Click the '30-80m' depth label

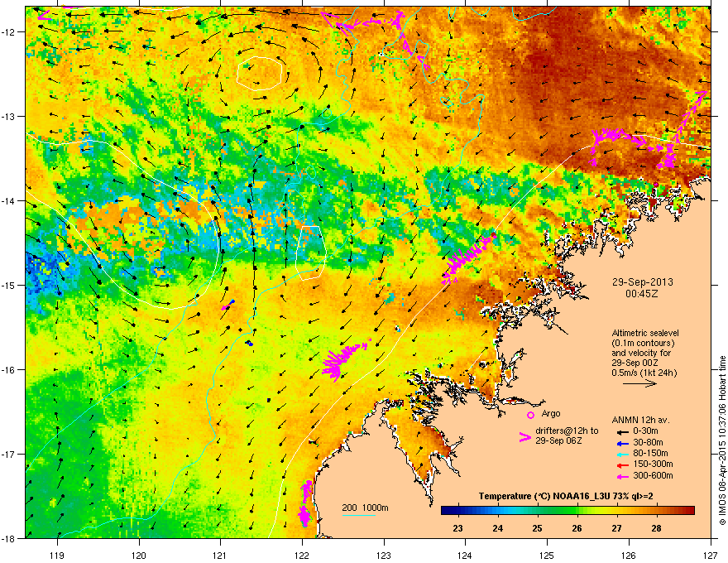648,442
